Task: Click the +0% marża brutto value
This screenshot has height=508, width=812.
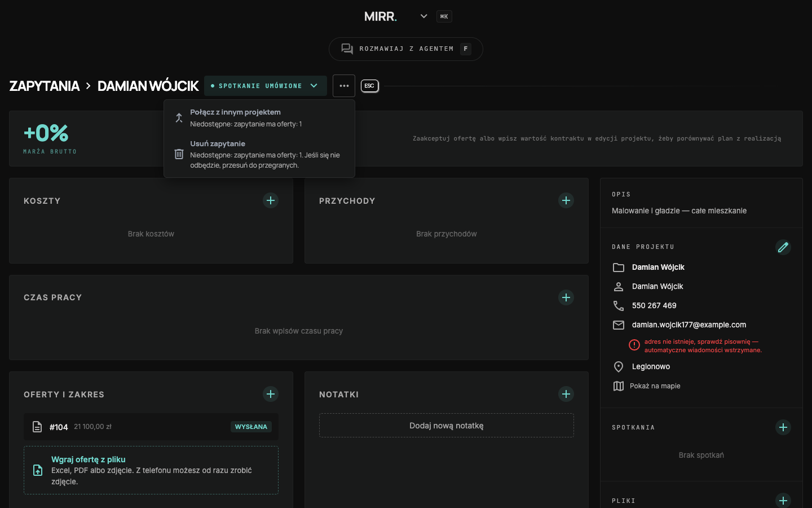Action: (x=46, y=133)
